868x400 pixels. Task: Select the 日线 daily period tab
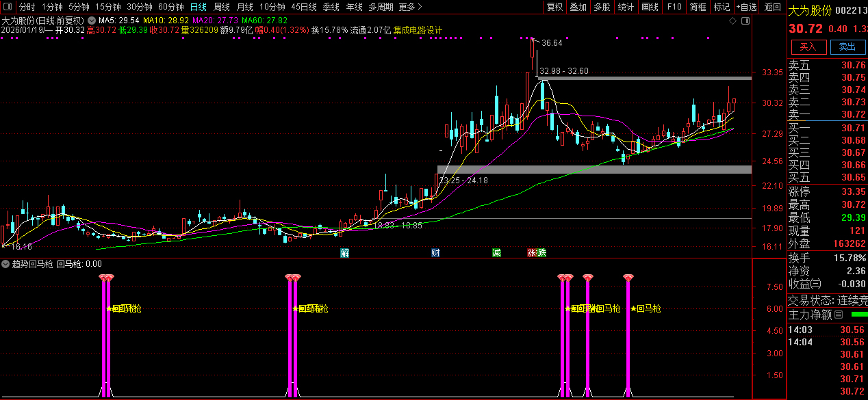pyautogui.click(x=198, y=7)
